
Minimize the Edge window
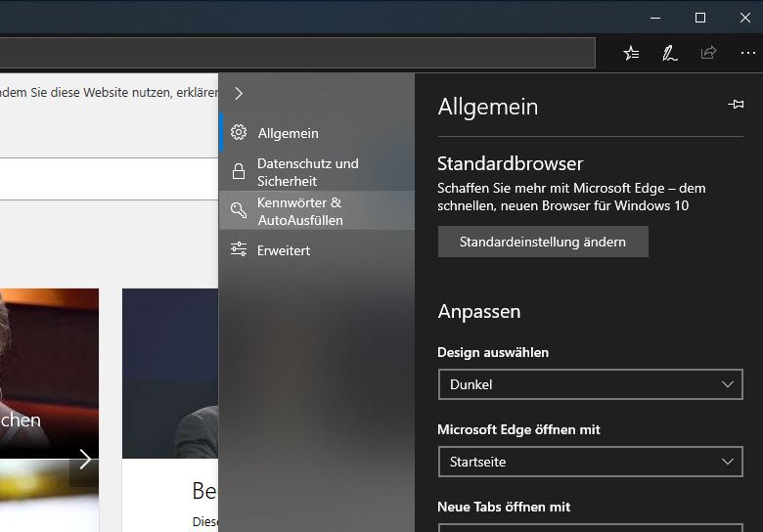tap(655, 18)
